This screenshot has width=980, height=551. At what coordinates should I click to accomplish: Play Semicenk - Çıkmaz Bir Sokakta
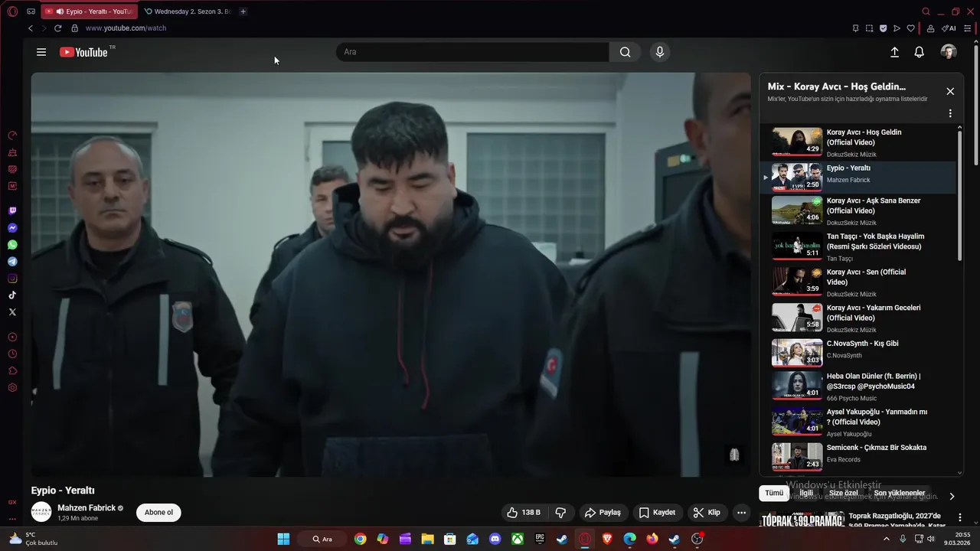click(857, 457)
